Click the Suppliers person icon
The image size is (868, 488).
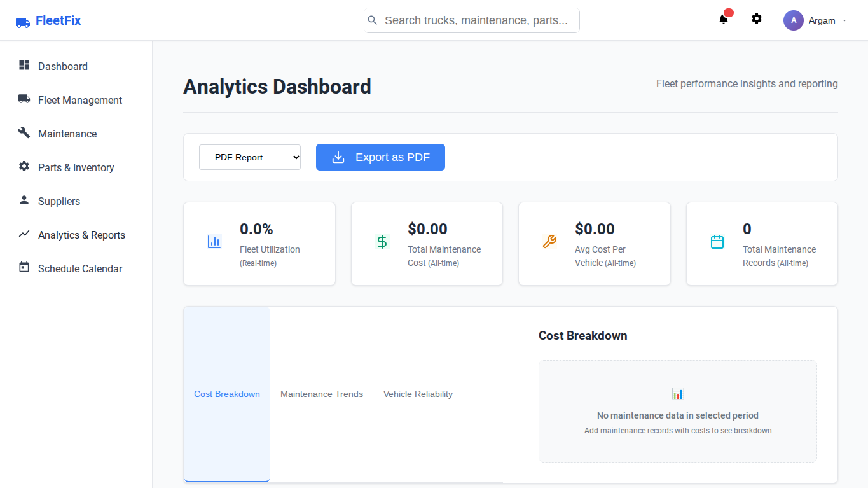pos(24,200)
